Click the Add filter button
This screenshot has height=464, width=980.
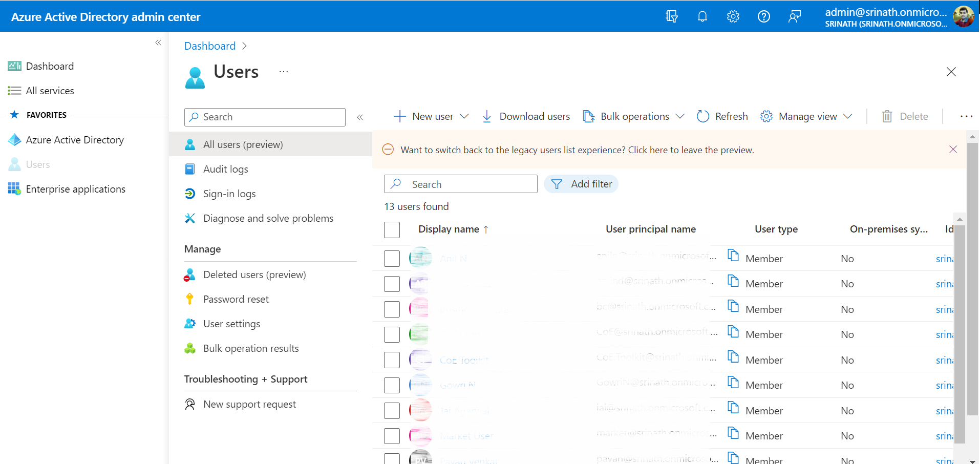pyautogui.click(x=581, y=184)
